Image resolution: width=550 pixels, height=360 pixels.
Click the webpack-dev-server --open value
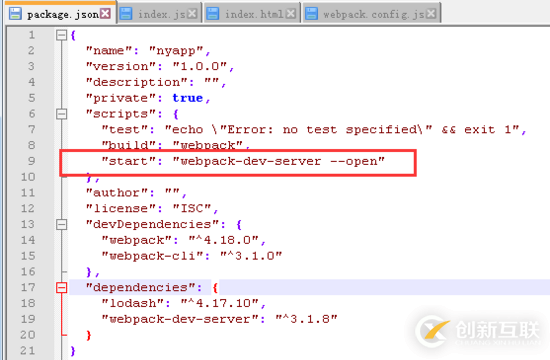click(x=279, y=161)
